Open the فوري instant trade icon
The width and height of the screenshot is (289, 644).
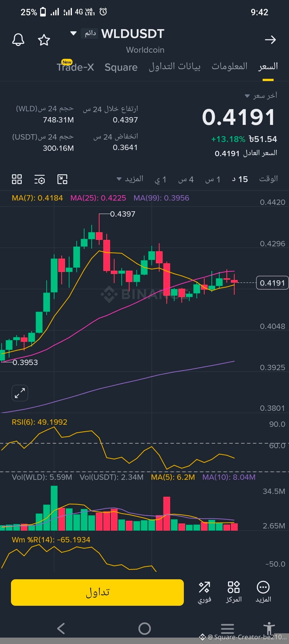204,592
